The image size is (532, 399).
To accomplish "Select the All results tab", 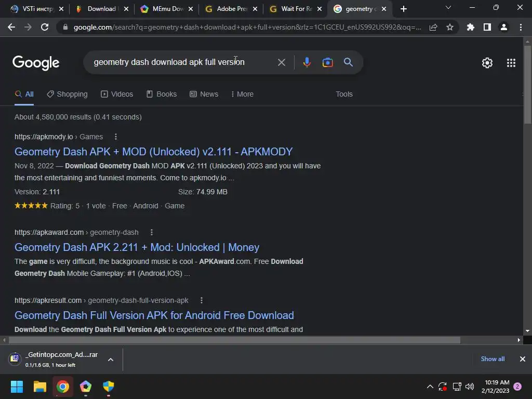I will click(x=24, y=95).
